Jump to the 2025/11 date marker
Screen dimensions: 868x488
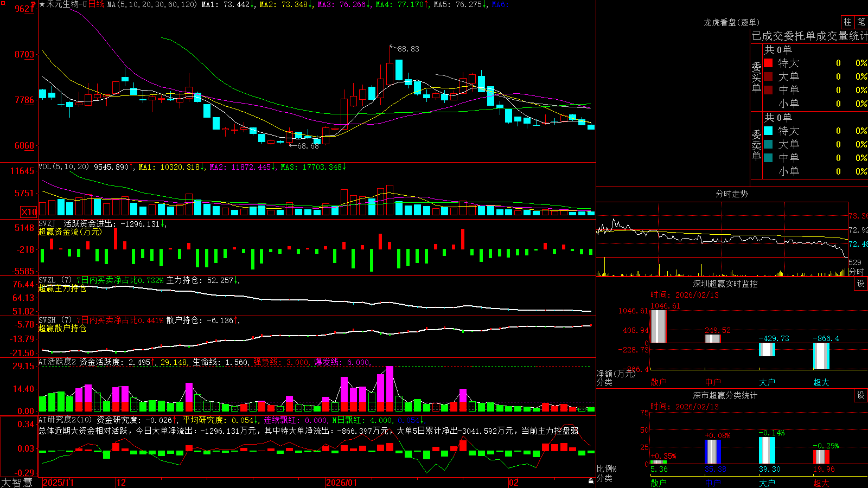[x=58, y=483]
